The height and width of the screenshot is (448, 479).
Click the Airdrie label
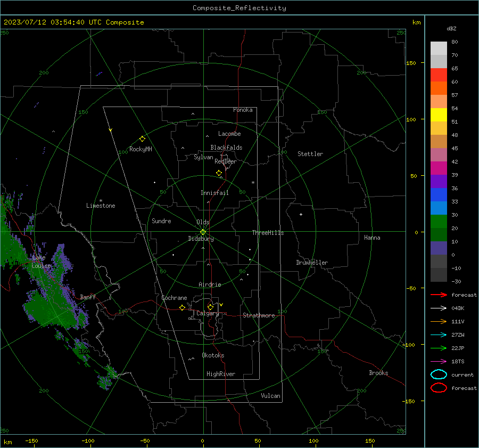210,284
